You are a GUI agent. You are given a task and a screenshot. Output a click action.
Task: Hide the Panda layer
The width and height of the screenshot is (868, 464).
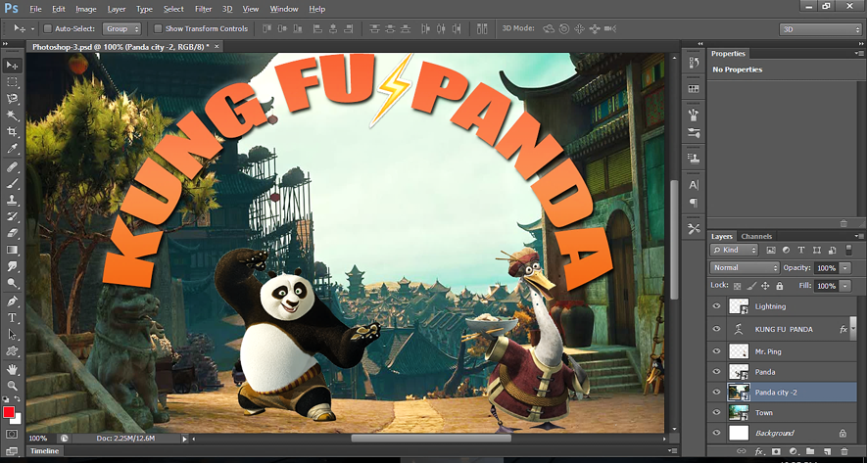pos(717,372)
